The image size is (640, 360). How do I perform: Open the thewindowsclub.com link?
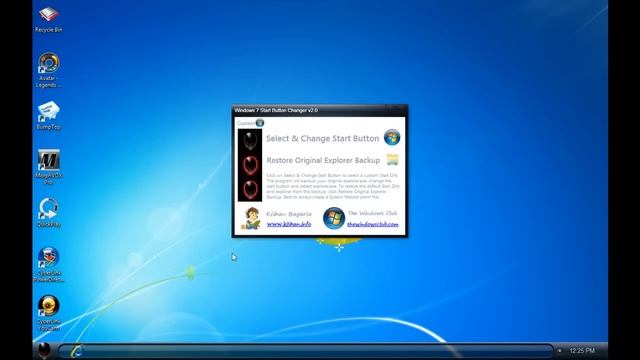[x=373, y=224]
